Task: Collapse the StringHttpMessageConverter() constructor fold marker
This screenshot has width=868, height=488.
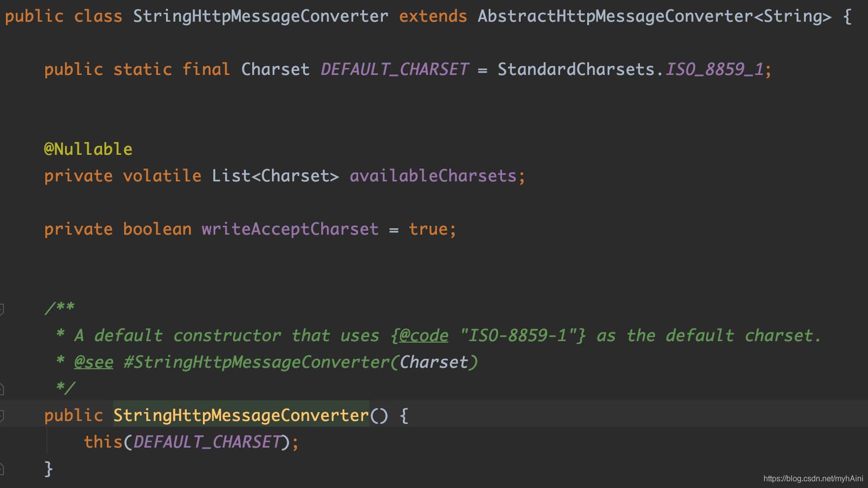Action: tap(1, 416)
